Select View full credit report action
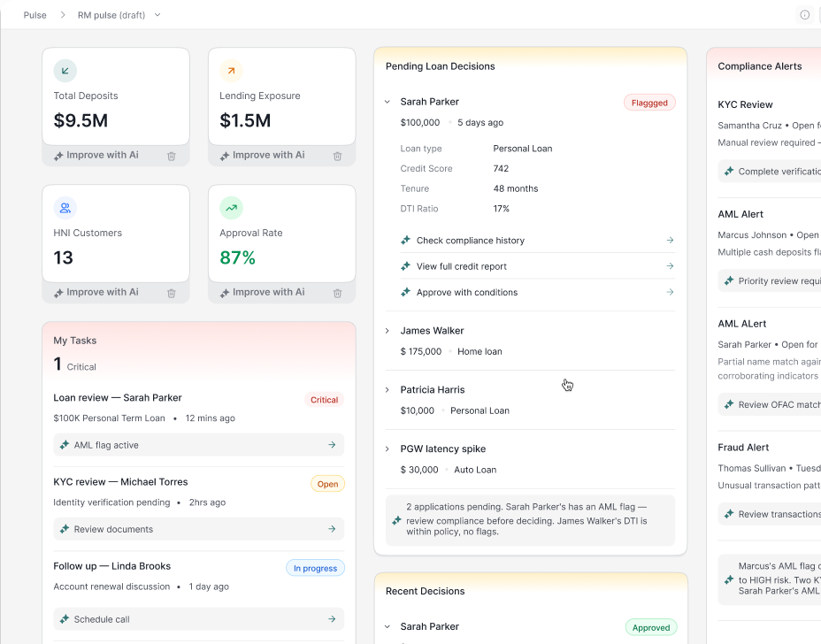 click(537, 266)
